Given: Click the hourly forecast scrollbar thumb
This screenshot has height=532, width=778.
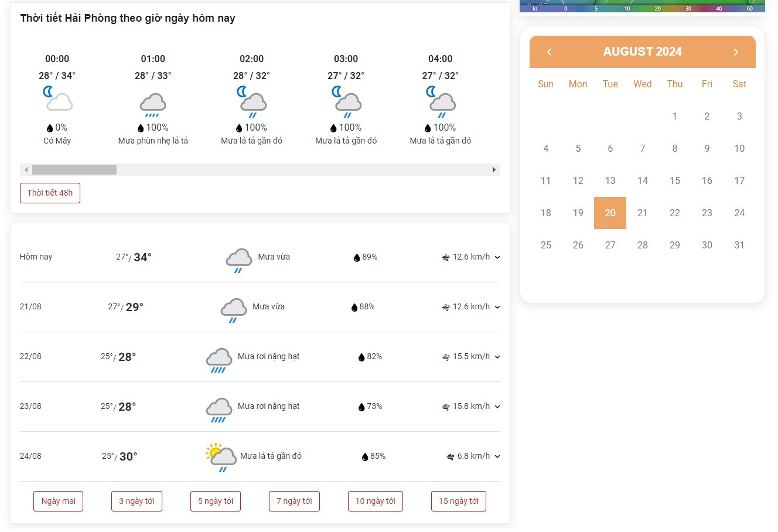Looking at the screenshot, I should [x=74, y=169].
